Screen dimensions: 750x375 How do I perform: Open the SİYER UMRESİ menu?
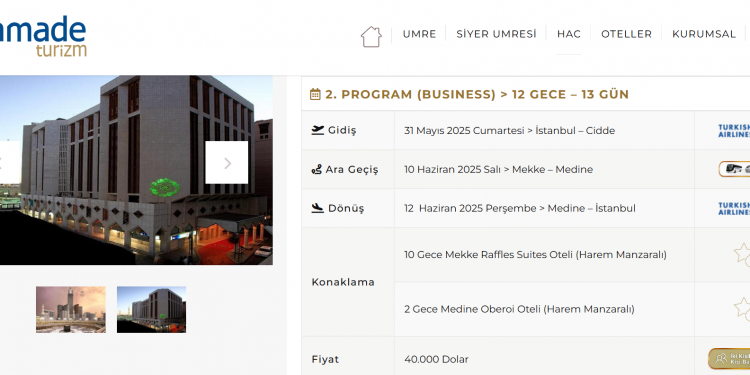pos(496,34)
